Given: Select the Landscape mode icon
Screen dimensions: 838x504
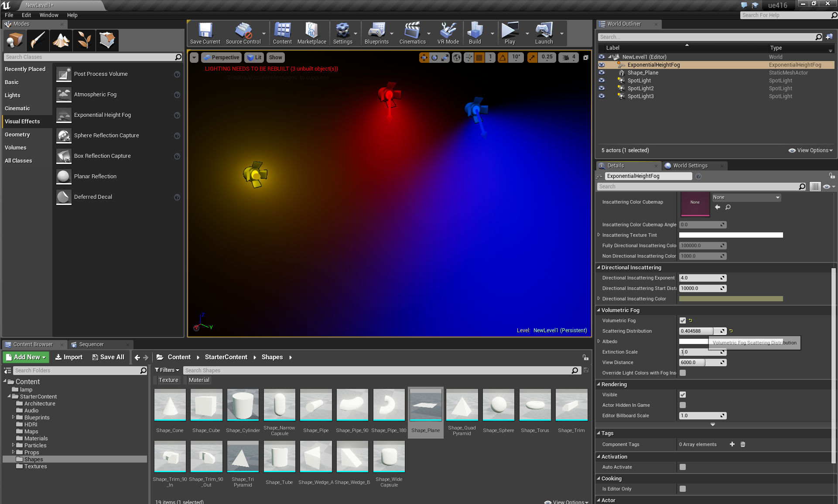Looking at the screenshot, I should tap(61, 41).
